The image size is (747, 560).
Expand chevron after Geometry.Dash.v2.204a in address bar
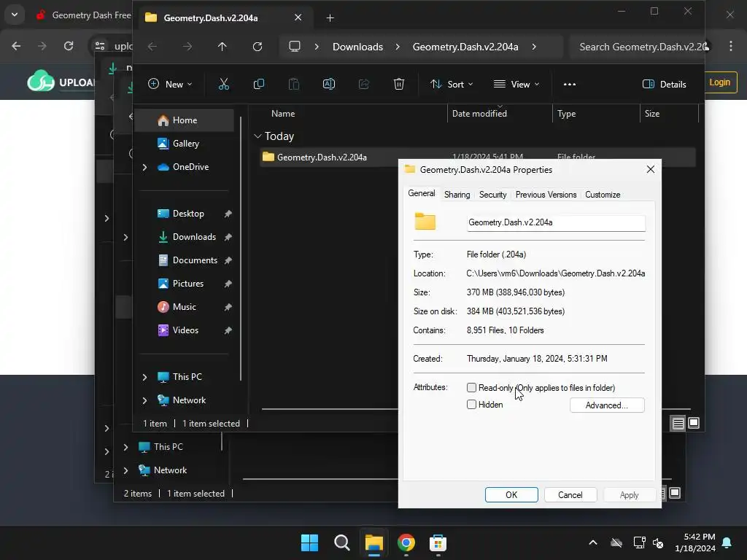click(x=534, y=47)
